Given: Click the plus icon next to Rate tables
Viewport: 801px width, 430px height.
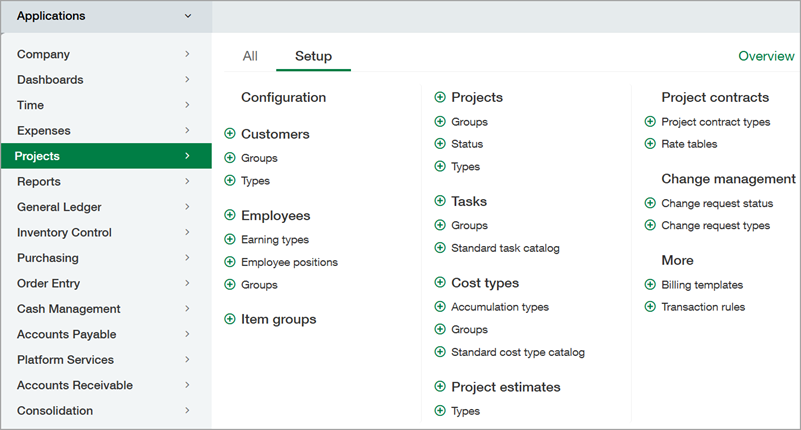Looking at the screenshot, I should [x=650, y=144].
